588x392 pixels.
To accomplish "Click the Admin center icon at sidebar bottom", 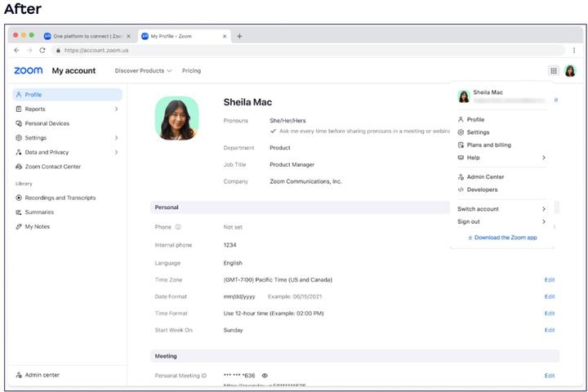I will pyautogui.click(x=19, y=375).
